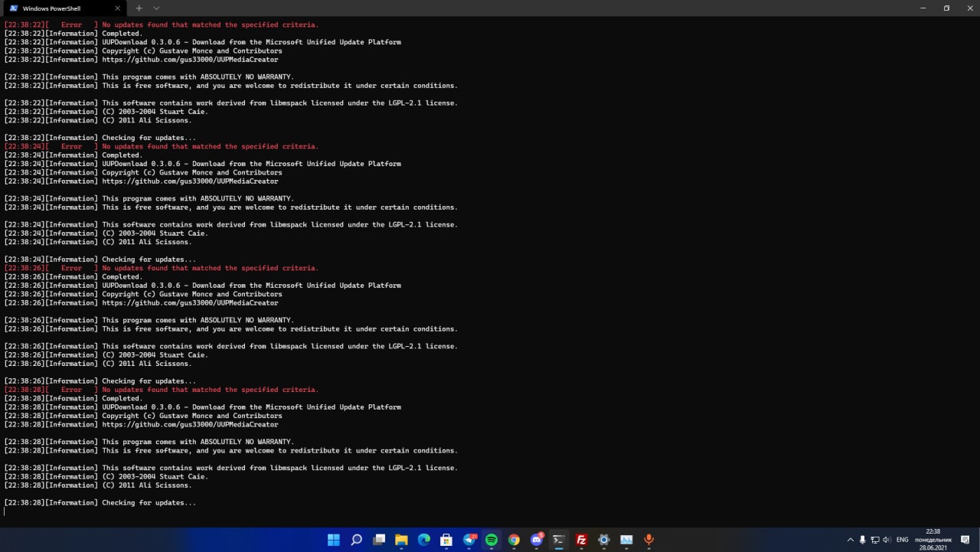This screenshot has width=980, height=552.
Task: Open network status in system tray
Action: click(875, 540)
